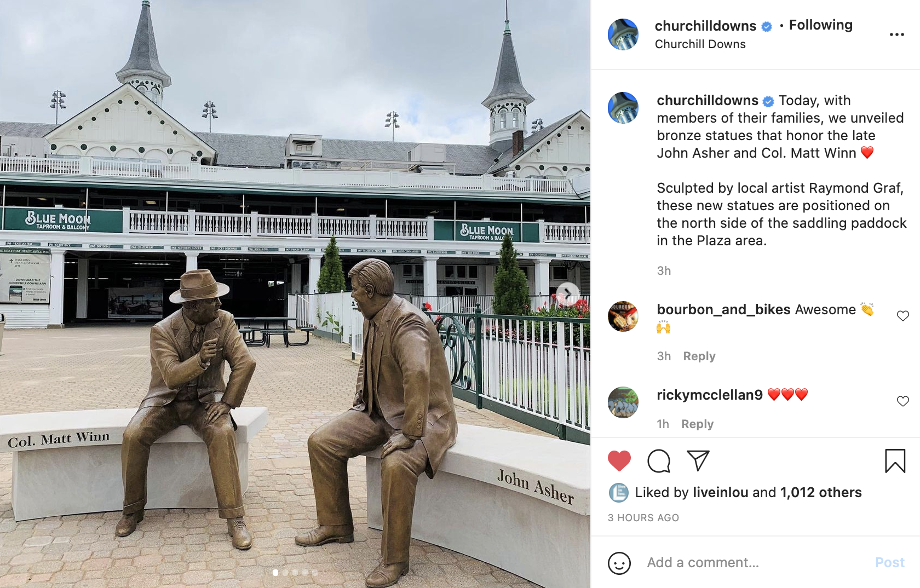This screenshot has width=920, height=588.
Task: Open the comment bubble icon
Action: [x=659, y=461]
